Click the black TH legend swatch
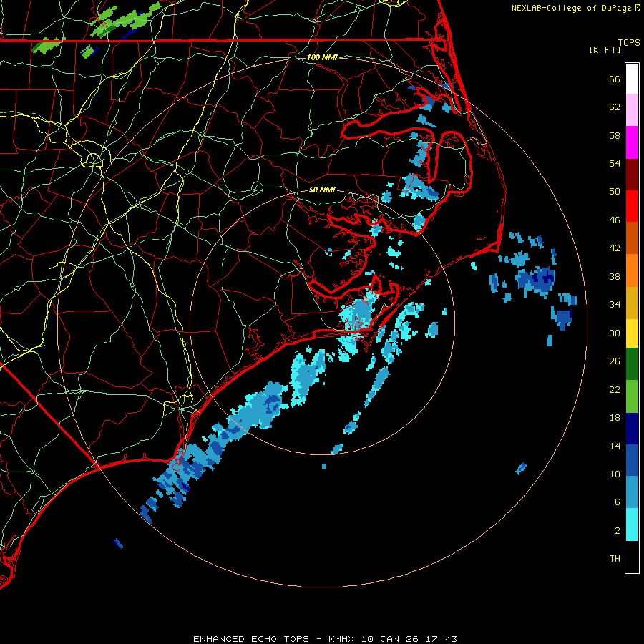 point(632,557)
